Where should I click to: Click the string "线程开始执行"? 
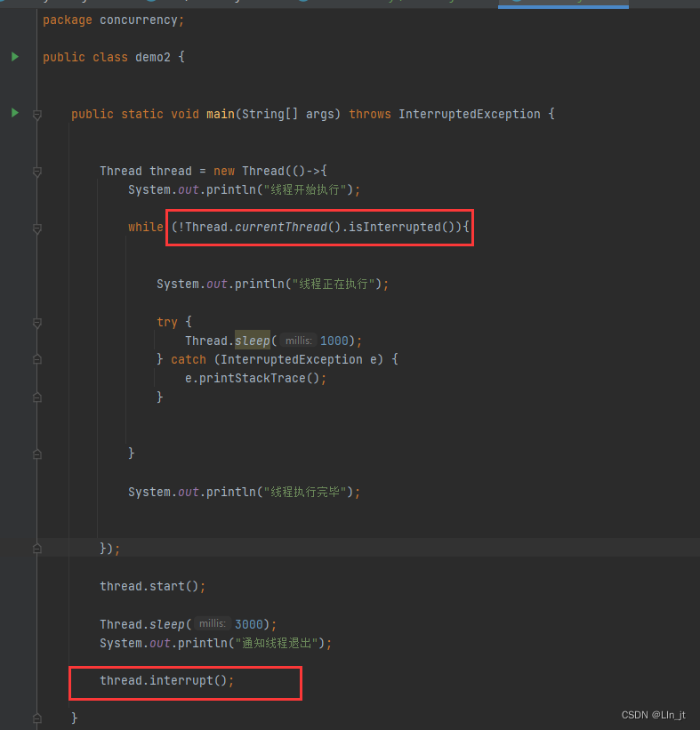305,190
